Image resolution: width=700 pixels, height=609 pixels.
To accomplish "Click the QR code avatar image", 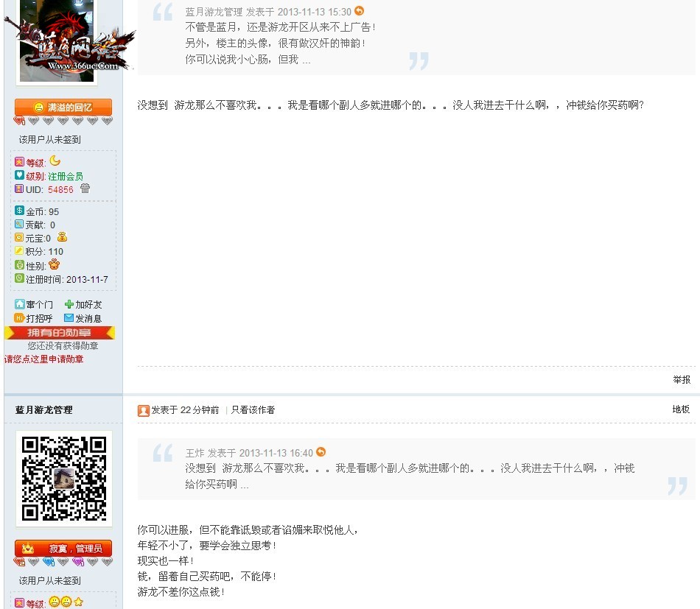I will coord(64,479).
